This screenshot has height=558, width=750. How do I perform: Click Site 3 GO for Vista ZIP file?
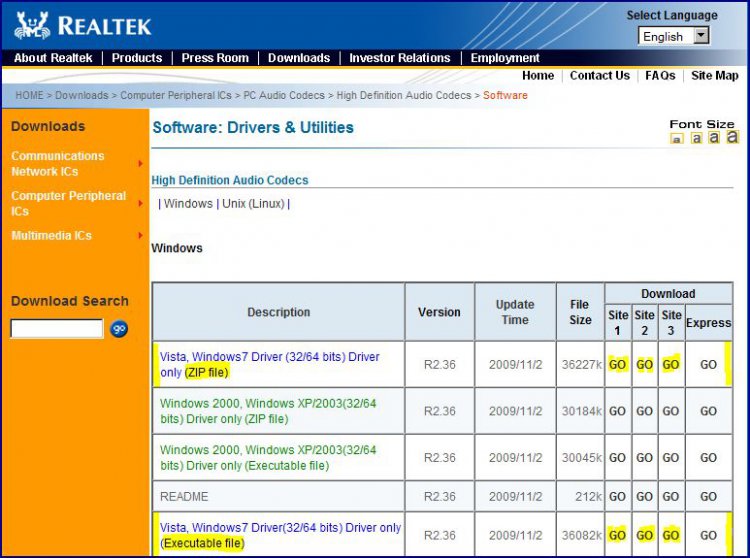click(671, 365)
